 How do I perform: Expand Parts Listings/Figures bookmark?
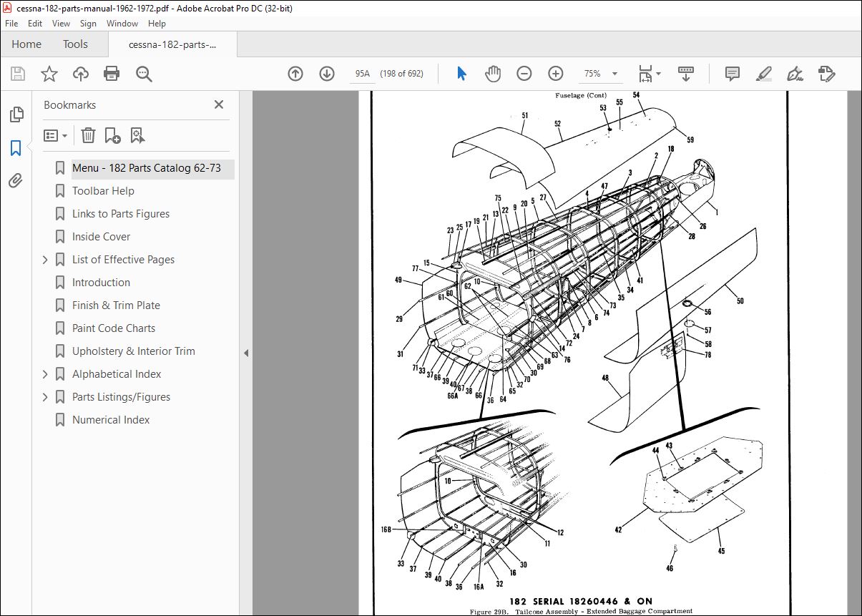[x=46, y=397]
